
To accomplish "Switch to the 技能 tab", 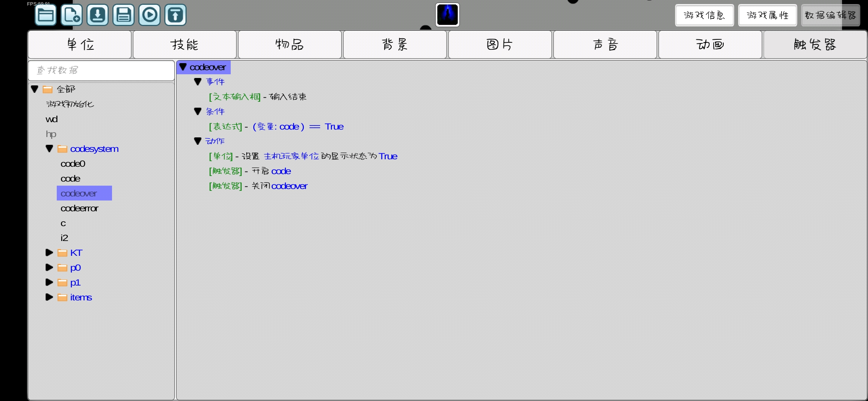I will point(185,45).
